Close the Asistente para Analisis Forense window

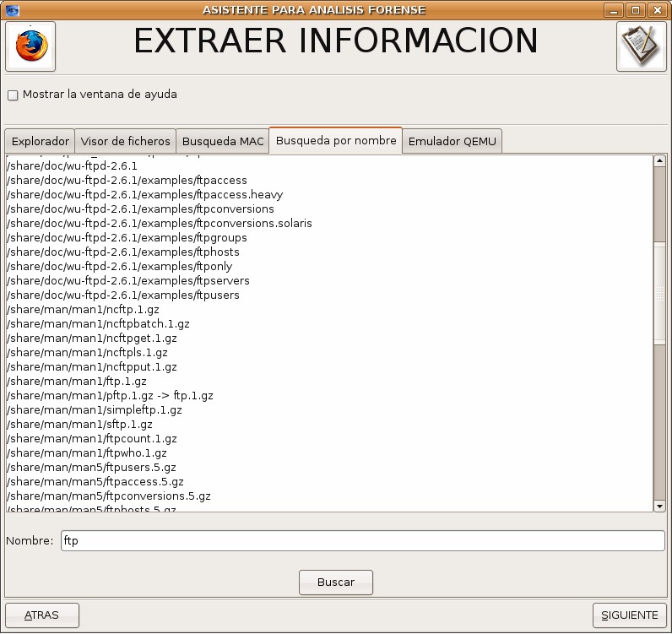[x=656, y=10]
